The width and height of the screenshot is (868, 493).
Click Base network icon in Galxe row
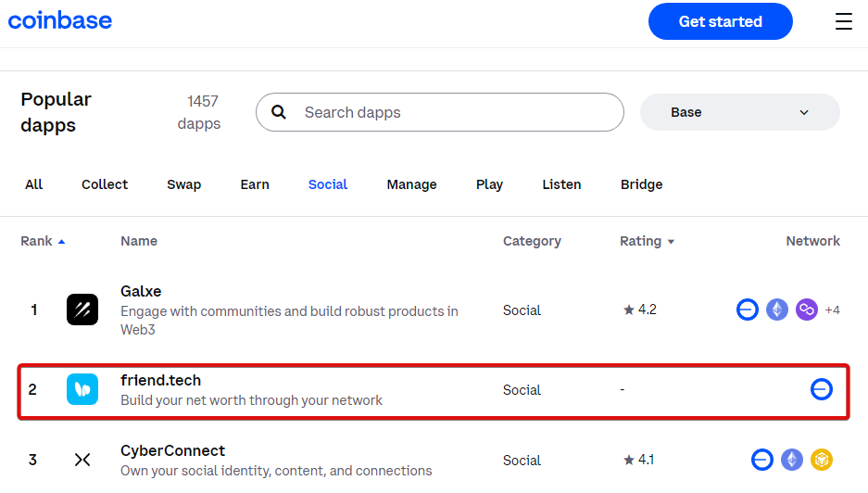pyautogui.click(x=748, y=310)
